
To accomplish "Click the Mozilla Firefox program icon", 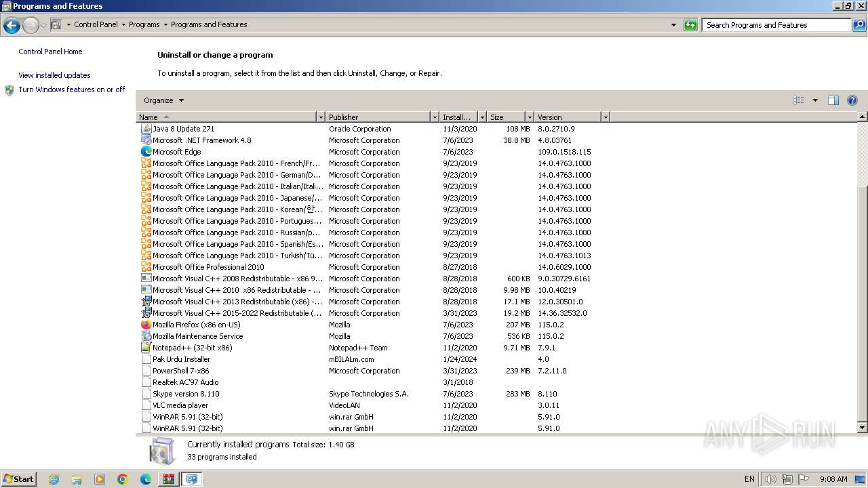I will (x=146, y=325).
